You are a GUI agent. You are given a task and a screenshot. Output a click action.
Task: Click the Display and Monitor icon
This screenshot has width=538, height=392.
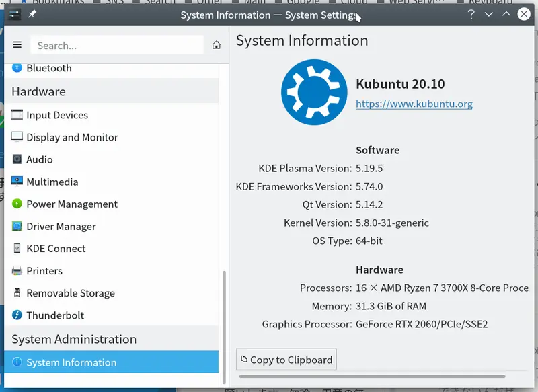pyautogui.click(x=17, y=137)
